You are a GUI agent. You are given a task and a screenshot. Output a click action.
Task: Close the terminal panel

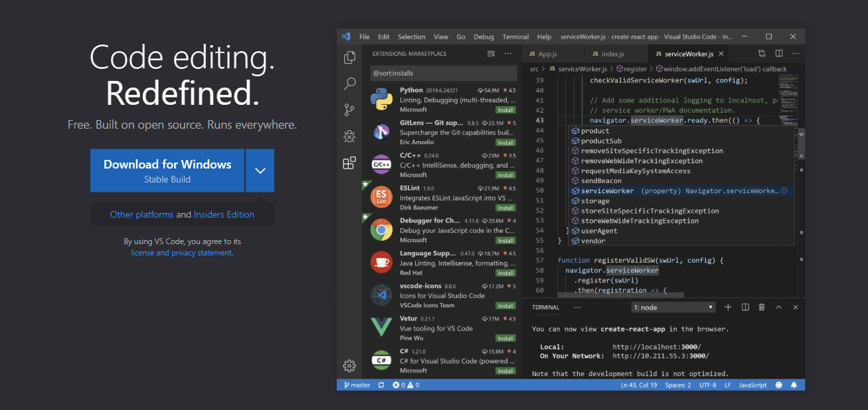pos(796,307)
